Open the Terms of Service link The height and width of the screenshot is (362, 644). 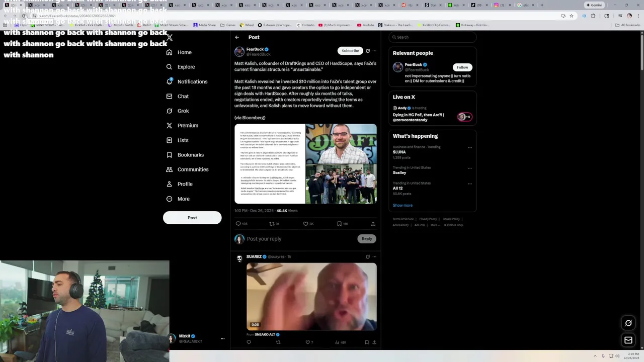click(403, 219)
